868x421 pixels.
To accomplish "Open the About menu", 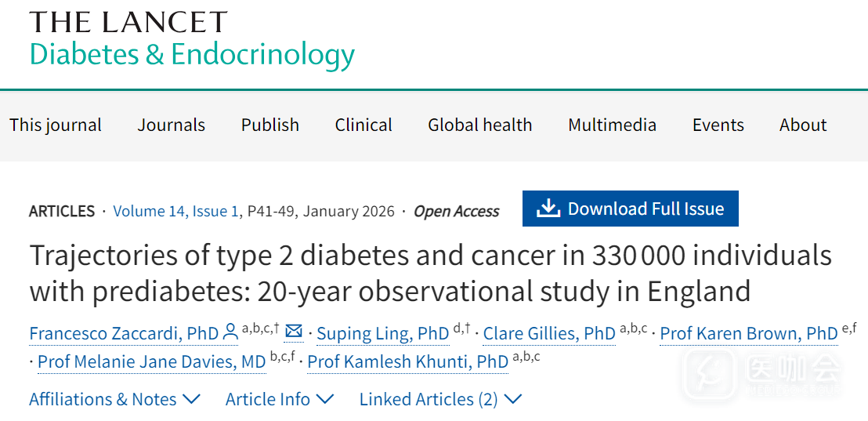I will click(x=803, y=125).
